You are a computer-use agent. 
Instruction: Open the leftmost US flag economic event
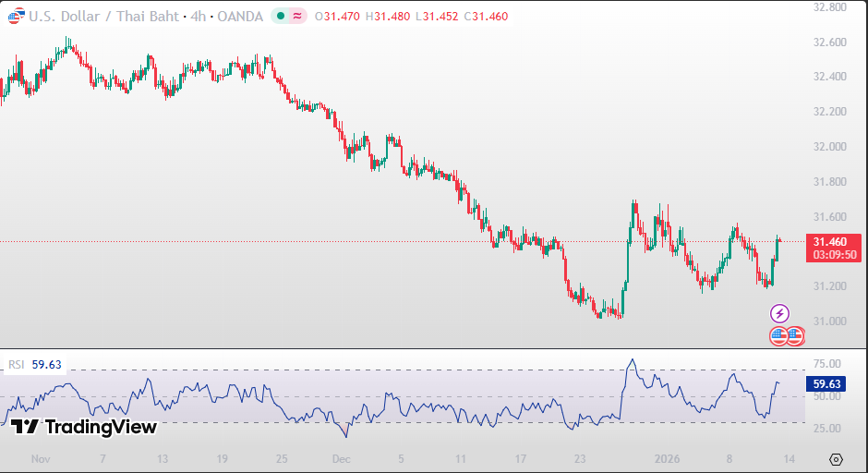coord(779,336)
